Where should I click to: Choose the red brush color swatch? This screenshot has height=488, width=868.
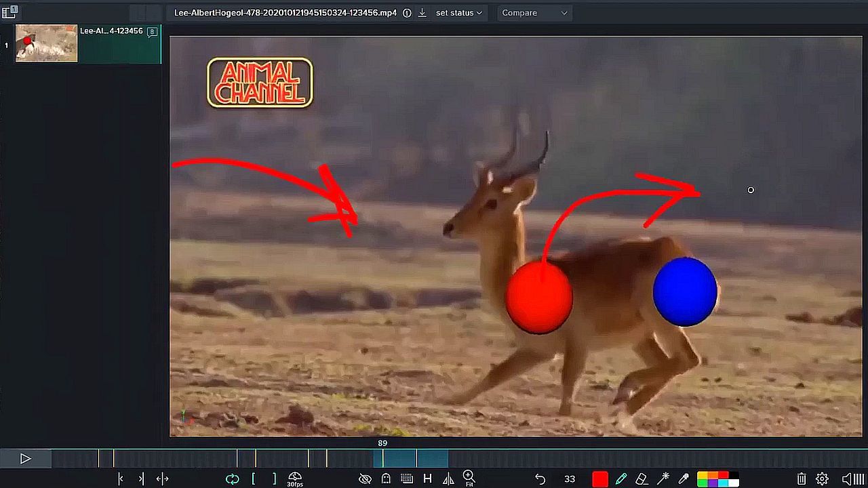coord(599,479)
